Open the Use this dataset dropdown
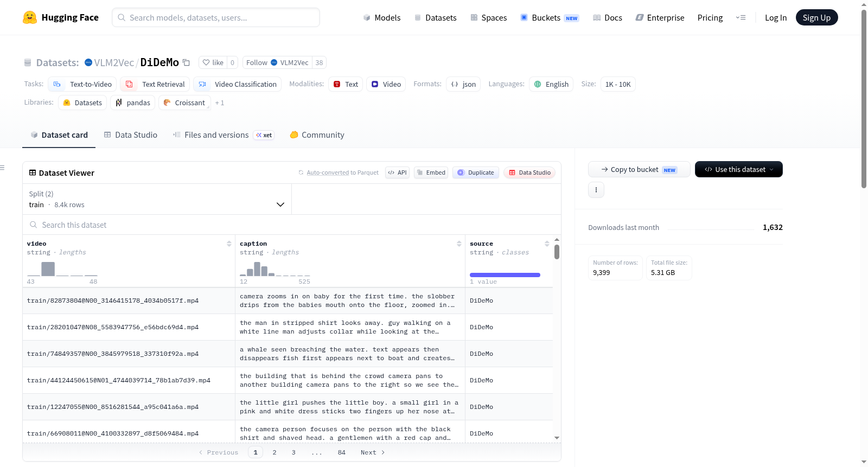 [739, 169]
